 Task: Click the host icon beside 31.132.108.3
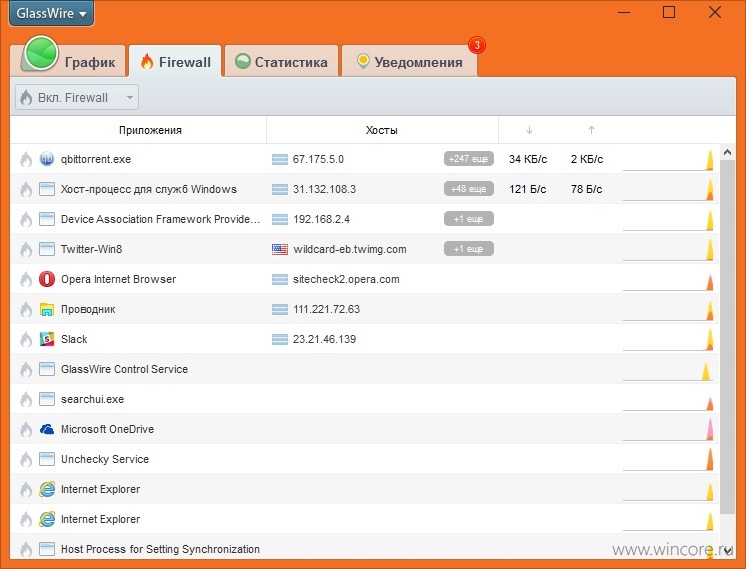coord(280,189)
